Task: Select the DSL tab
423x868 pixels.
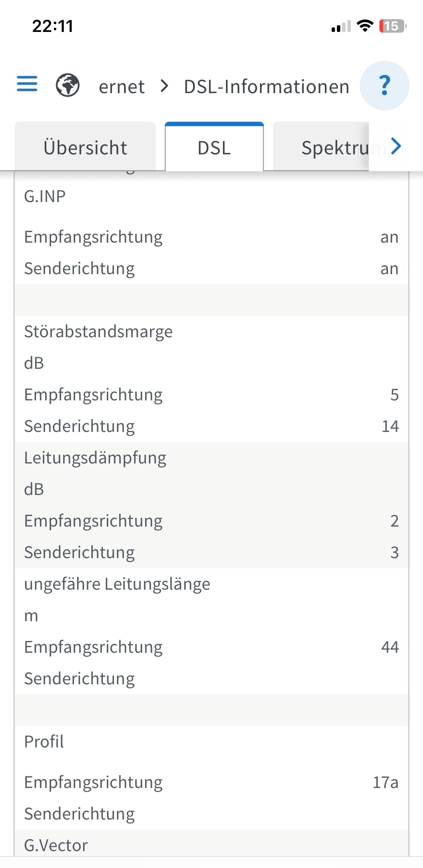Action: tap(214, 147)
